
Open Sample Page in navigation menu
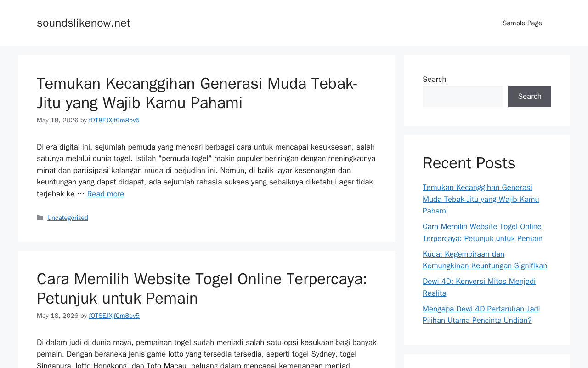522,23
